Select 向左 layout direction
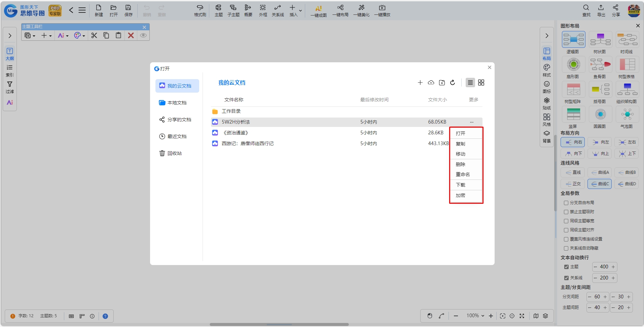This screenshot has height=327, width=644. click(600, 142)
